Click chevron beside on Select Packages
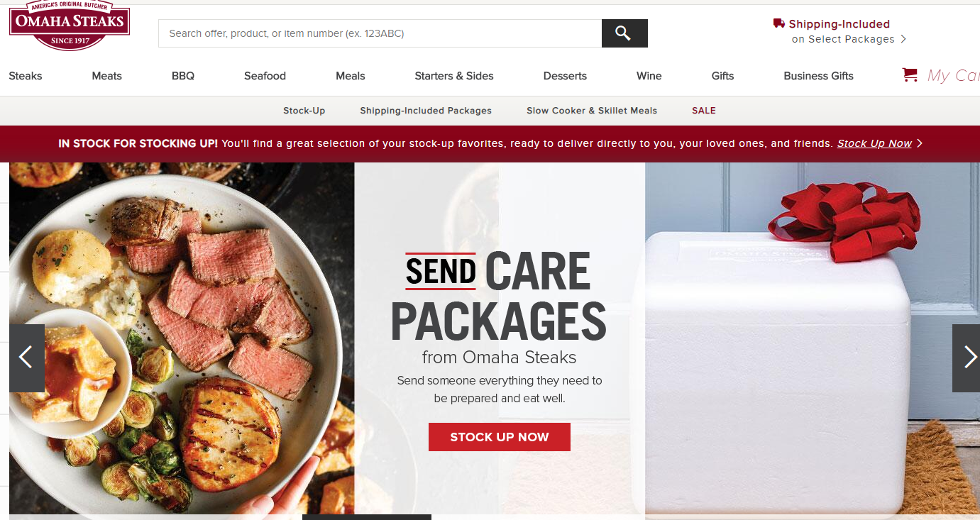The image size is (980, 520). click(x=903, y=39)
